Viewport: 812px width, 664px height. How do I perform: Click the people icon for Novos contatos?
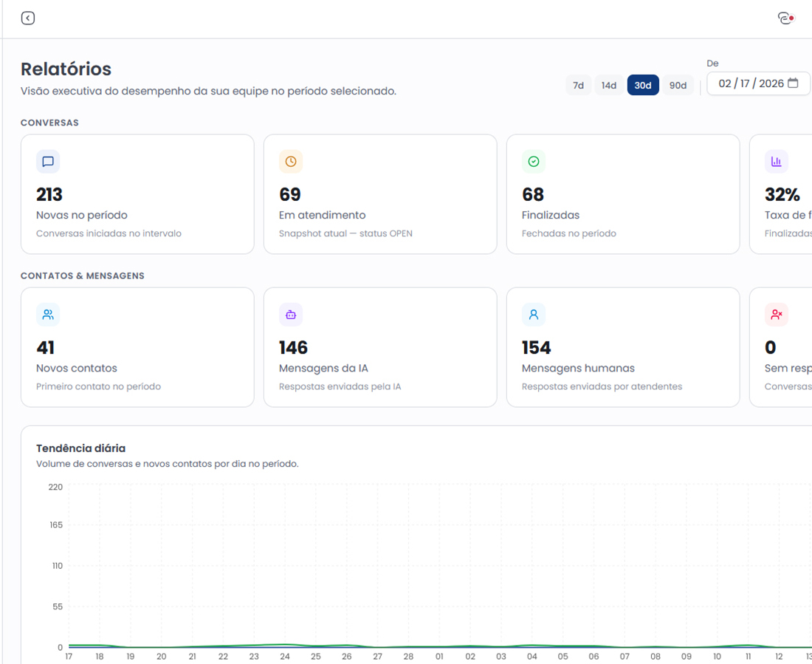pos(48,315)
